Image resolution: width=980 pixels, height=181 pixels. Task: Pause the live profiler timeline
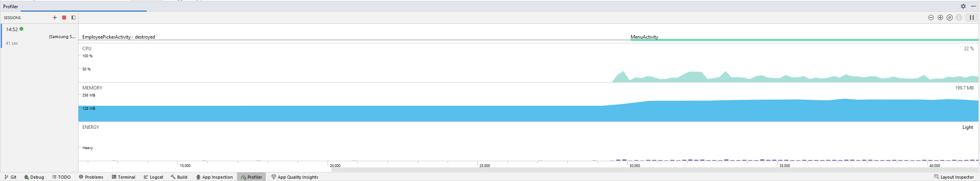(971, 18)
